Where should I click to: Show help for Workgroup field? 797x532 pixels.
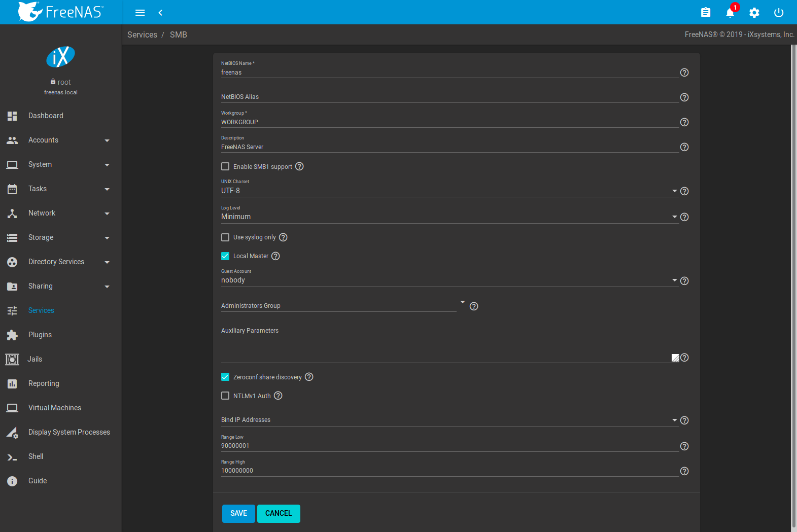coord(684,122)
